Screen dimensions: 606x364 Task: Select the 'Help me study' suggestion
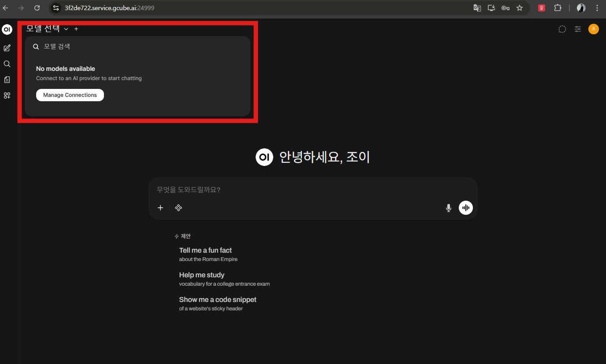coord(201,275)
